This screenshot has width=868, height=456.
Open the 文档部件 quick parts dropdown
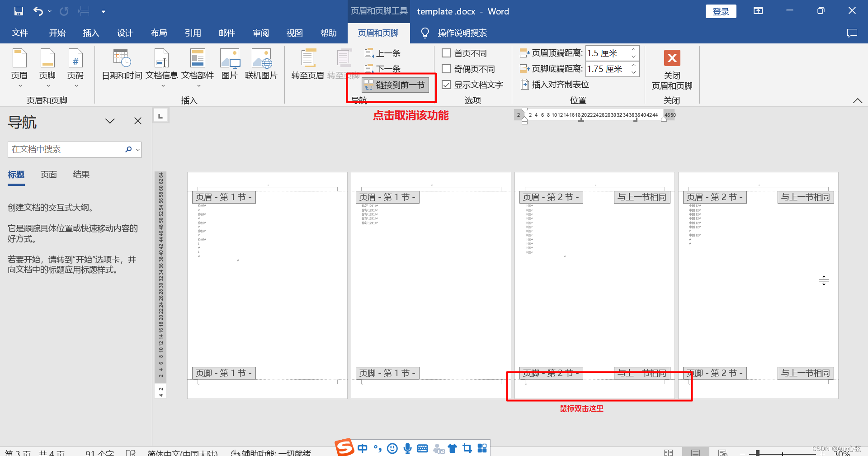click(x=198, y=68)
